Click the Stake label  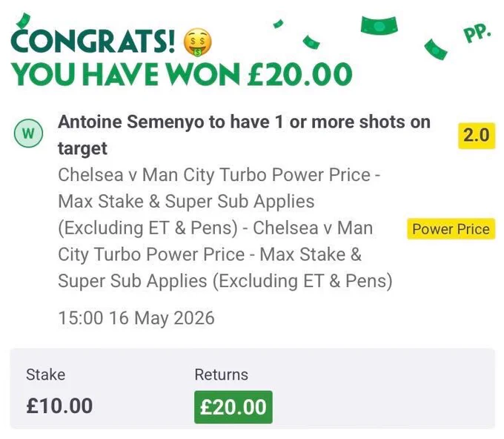[x=46, y=374]
